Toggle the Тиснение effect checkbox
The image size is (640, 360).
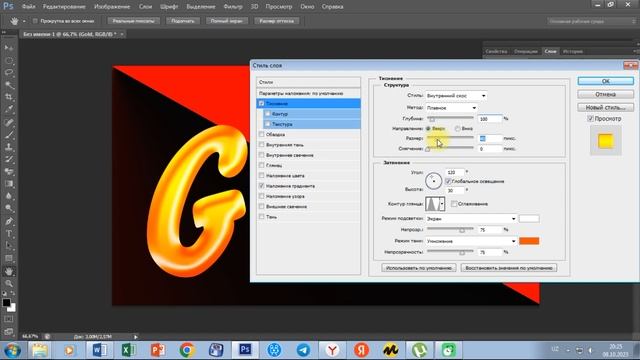click(262, 103)
